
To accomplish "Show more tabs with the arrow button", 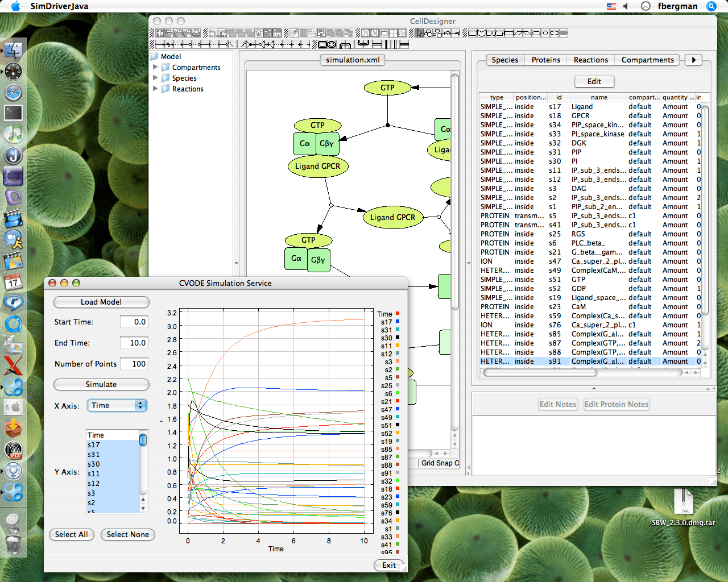I will 693,60.
